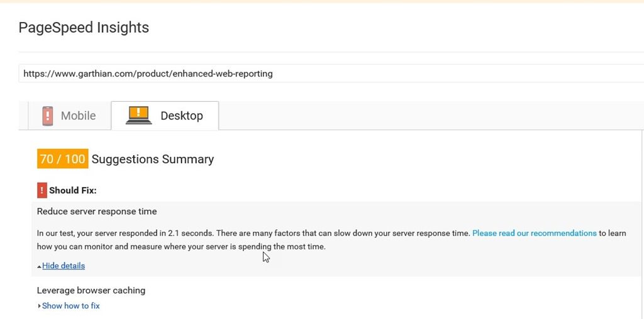Focus the garthian.com URL input field

point(331,73)
